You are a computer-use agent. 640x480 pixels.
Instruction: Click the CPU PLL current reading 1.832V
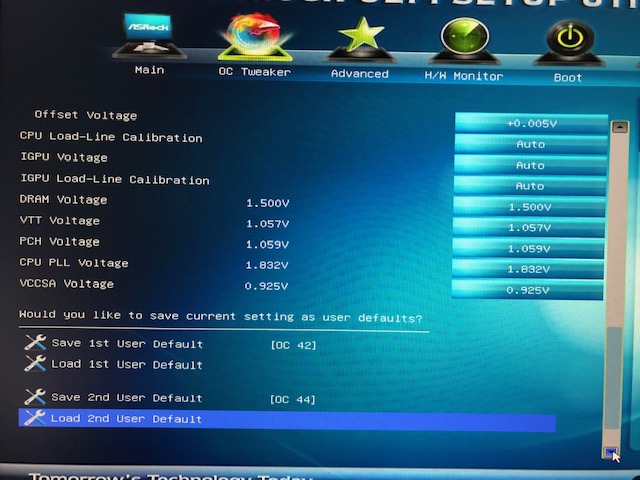click(x=267, y=265)
